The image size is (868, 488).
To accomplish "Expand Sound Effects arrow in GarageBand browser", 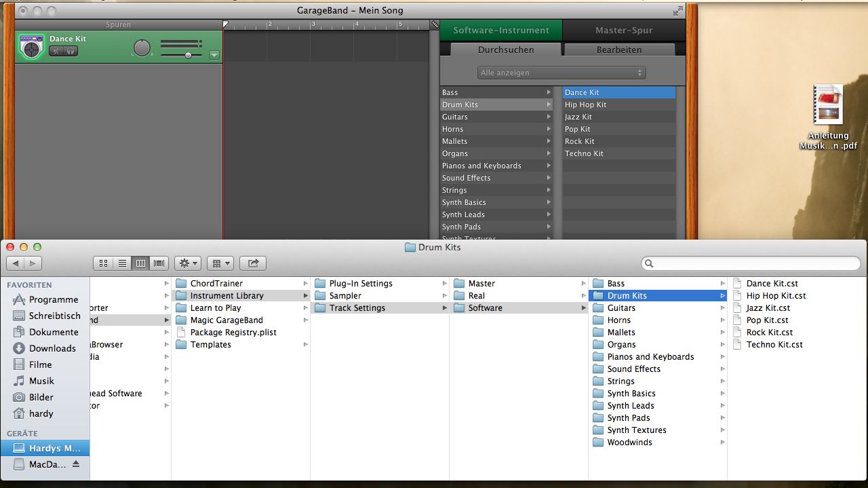I will tap(549, 178).
